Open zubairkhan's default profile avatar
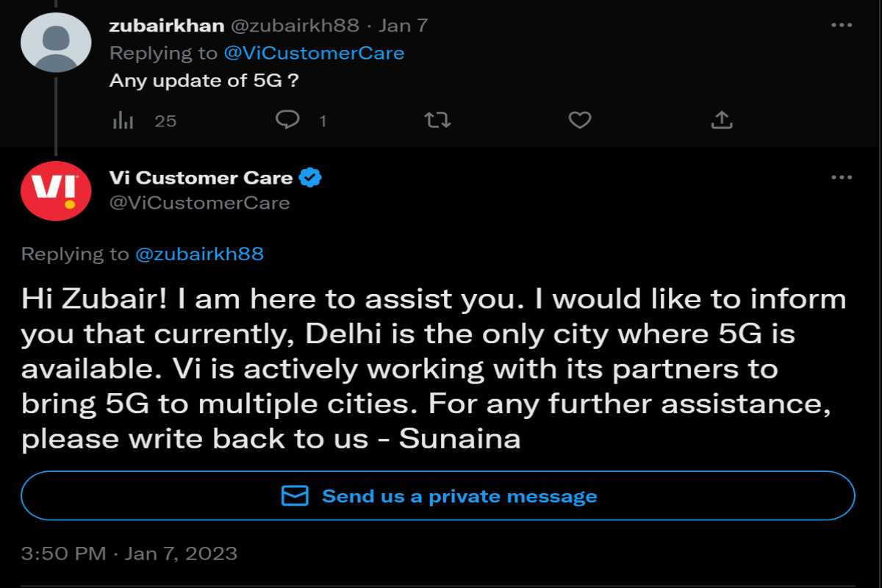Viewport: 882px width, 588px height. point(56,41)
